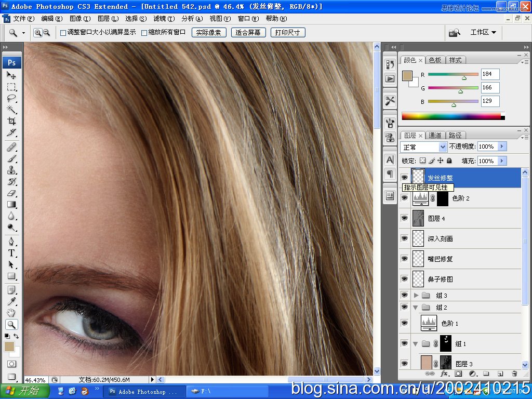The height and width of the screenshot is (399, 532).
Task: Click the 适合屏幕 button
Action: [248, 33]
